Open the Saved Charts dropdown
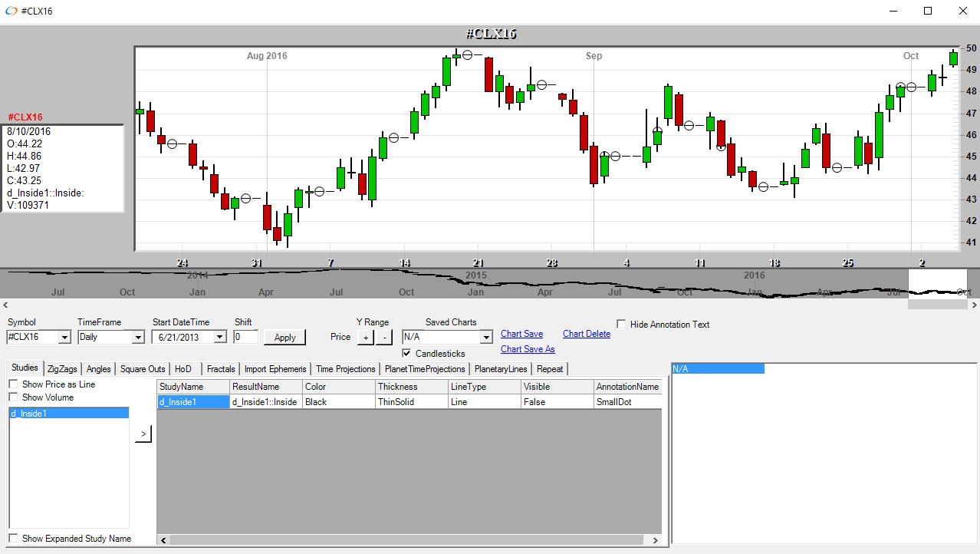This screenshot has height=554, width=980. [485, 337]
